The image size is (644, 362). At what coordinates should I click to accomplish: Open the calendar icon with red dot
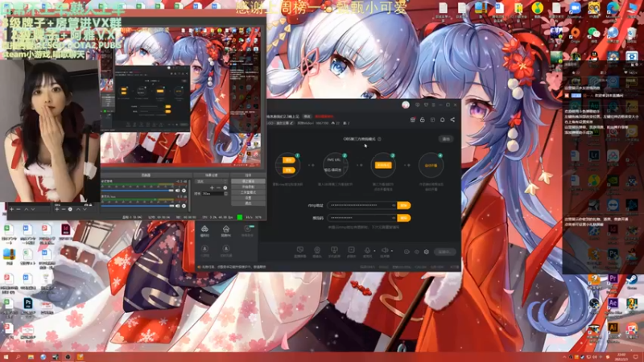(x=413, y=120)
